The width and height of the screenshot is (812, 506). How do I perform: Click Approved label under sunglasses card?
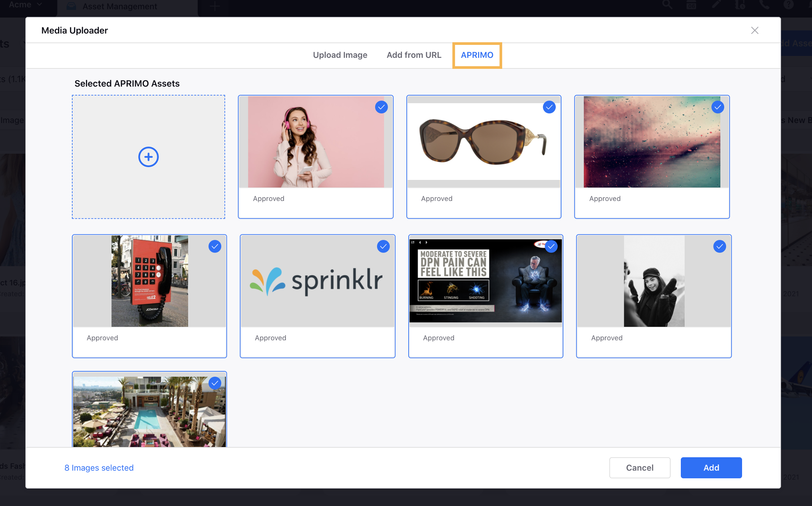click(x=436, y=199)
